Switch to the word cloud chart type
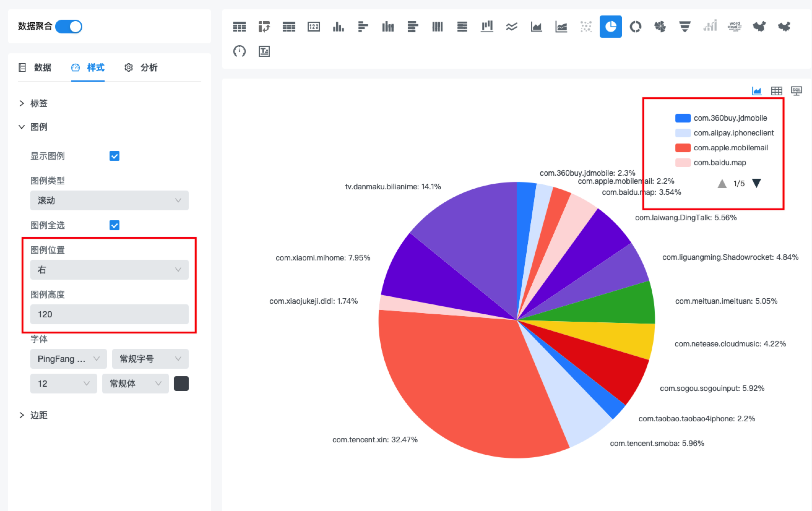Viewport: 812px width, 511px height. (734, 27)
